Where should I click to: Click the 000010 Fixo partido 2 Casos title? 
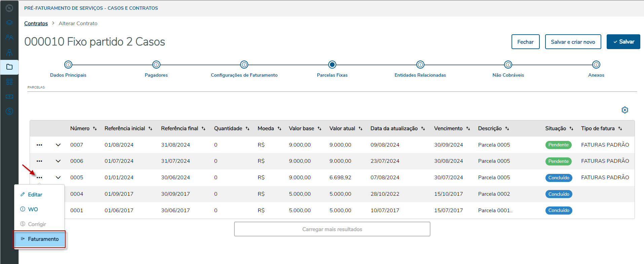[x=94, y=42]
